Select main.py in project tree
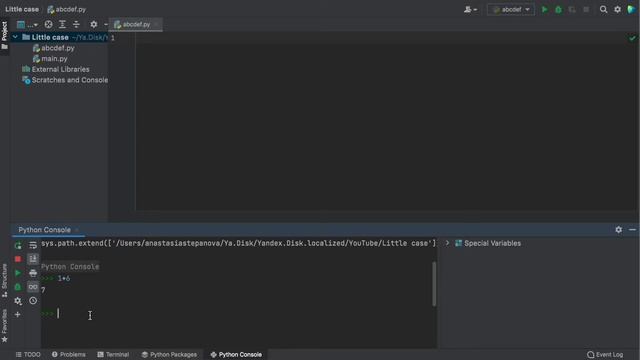Viewport: 640px width, 360px height. pyautogui.click(x=54, y=59)
